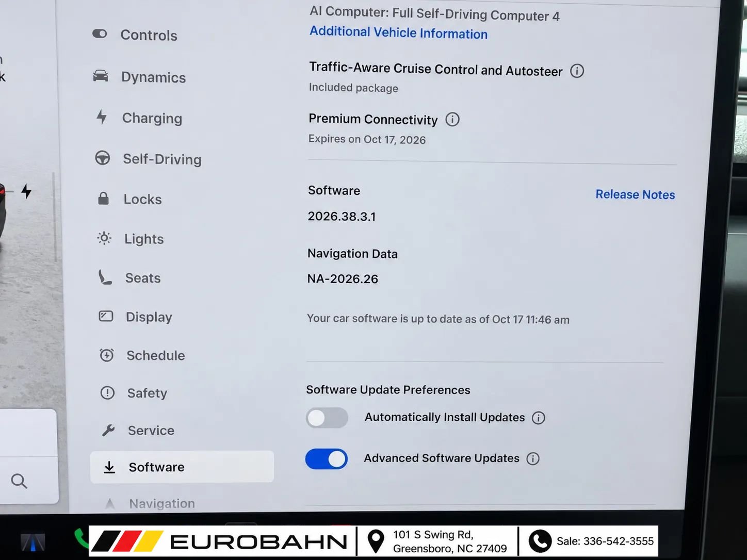The height and width of the screenshot is (560, 747).
Task: Disable Advanced Software Updates switch
Action: coord(327,459)
